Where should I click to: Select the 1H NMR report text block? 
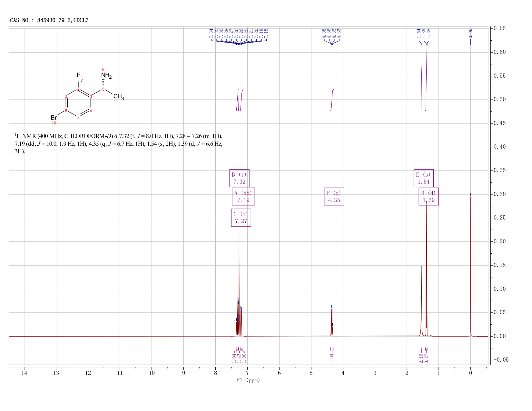click(x=119, y=143)
